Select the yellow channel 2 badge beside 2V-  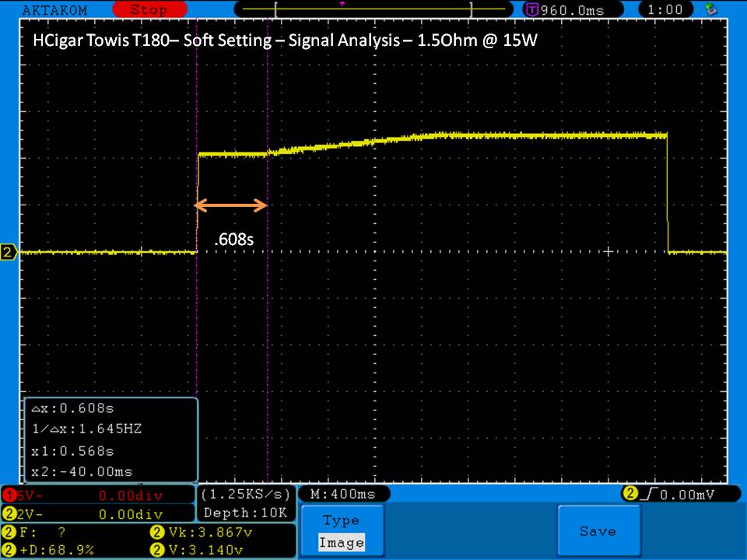[9, 514]
